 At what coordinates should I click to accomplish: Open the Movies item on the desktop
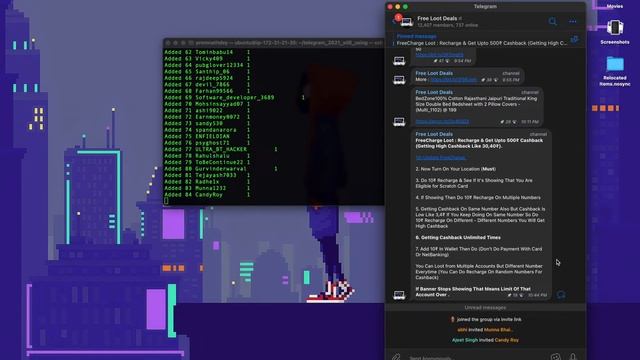(615, 6)
